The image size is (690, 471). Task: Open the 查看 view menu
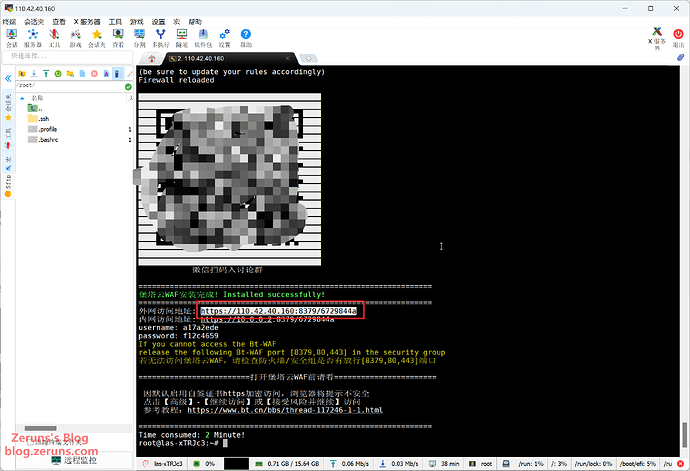coord(59,22)
